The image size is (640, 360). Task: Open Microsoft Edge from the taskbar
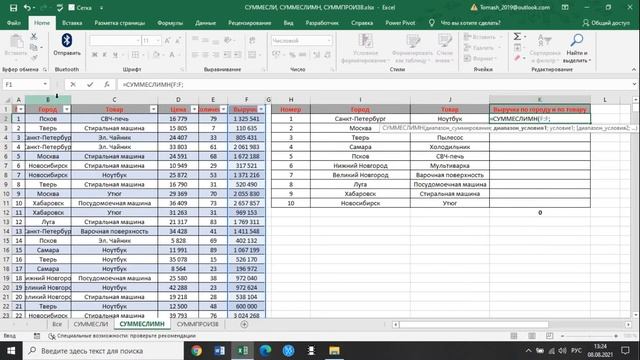[x=265, y=351]
